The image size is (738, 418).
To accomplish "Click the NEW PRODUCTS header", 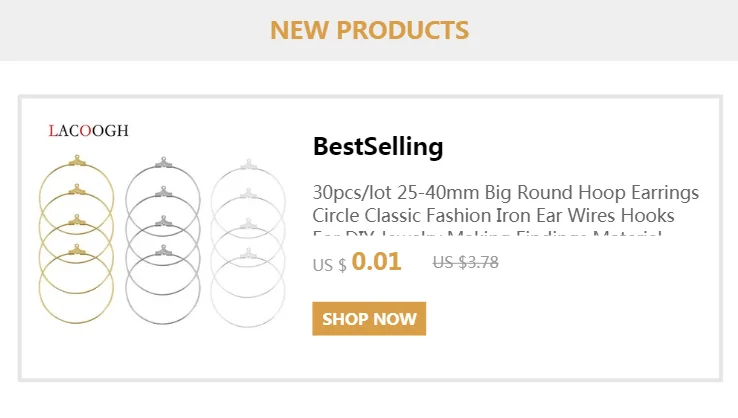I will coord(369,30).
